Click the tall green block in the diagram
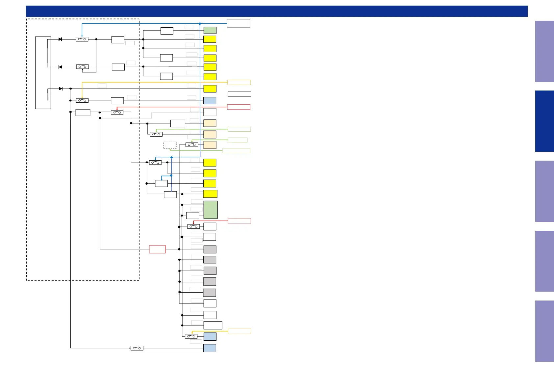554x392 pixels. (x=211, y=210)
